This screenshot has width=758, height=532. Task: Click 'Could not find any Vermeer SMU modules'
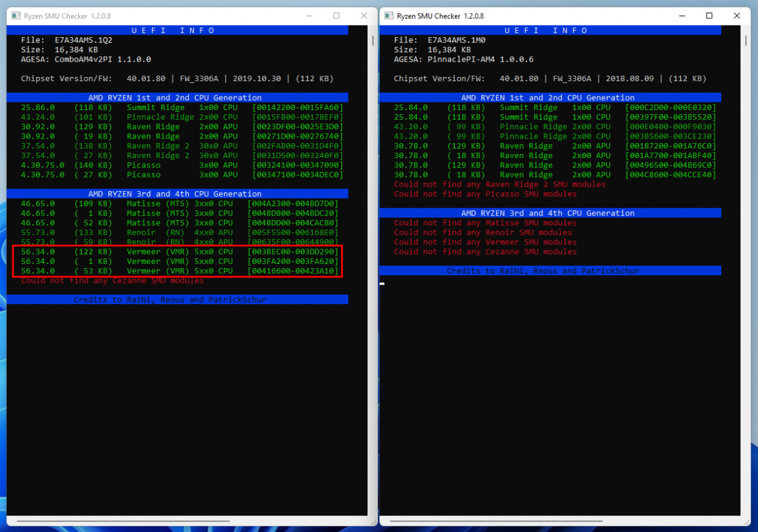point(485,242)
